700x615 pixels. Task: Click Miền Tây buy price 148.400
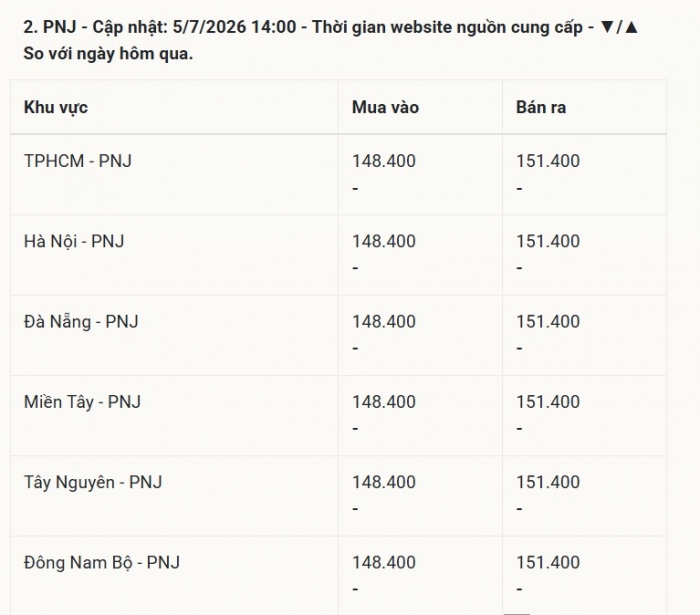384,402
